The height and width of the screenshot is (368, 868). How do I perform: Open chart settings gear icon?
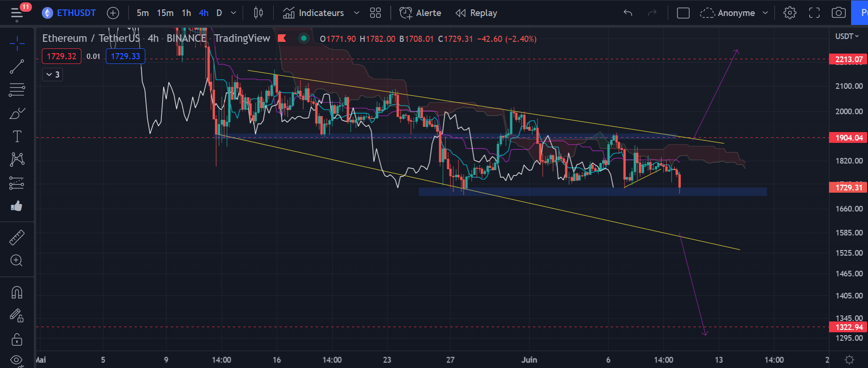coord(790,13)
